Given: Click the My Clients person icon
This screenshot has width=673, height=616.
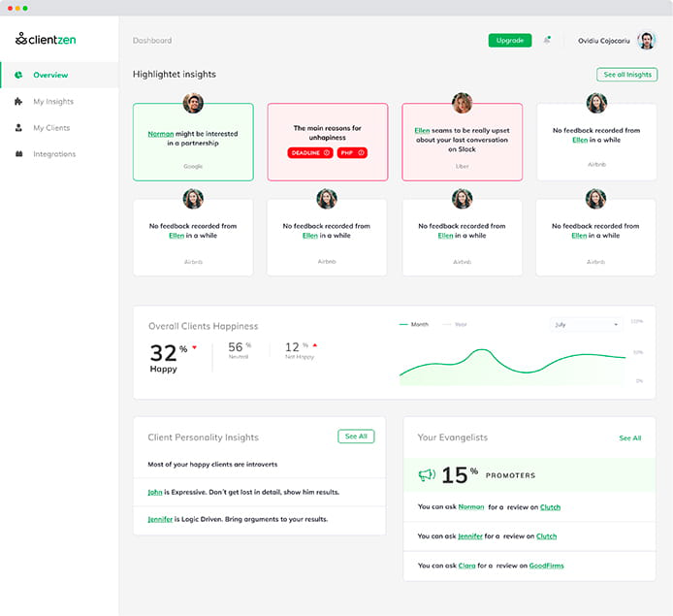Looking at the screenshot, I should 18,127.
